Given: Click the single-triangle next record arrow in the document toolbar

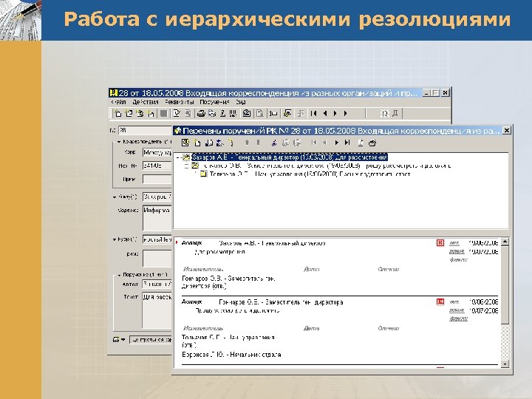Looking at the screenshot, I should 335,113.
